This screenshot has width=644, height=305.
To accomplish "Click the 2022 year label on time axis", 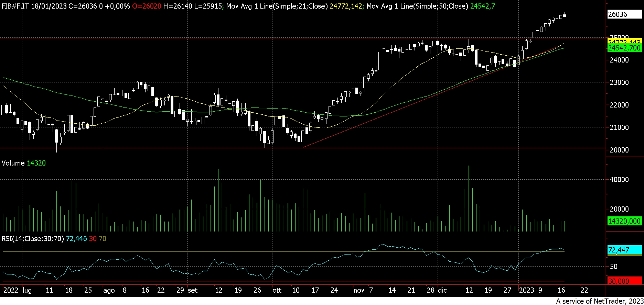I will click(x=11, y=290).
